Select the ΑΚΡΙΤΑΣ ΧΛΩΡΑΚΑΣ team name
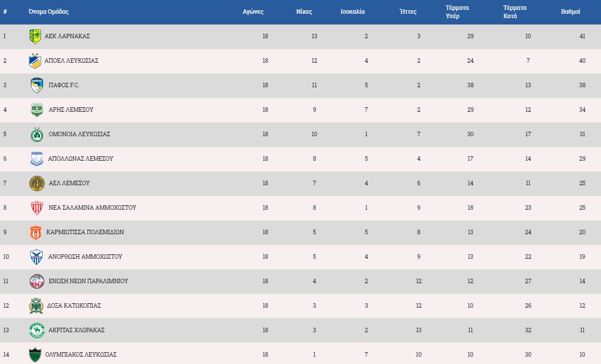This screenshot has height=364, width=601. click(x=76, y=330)
